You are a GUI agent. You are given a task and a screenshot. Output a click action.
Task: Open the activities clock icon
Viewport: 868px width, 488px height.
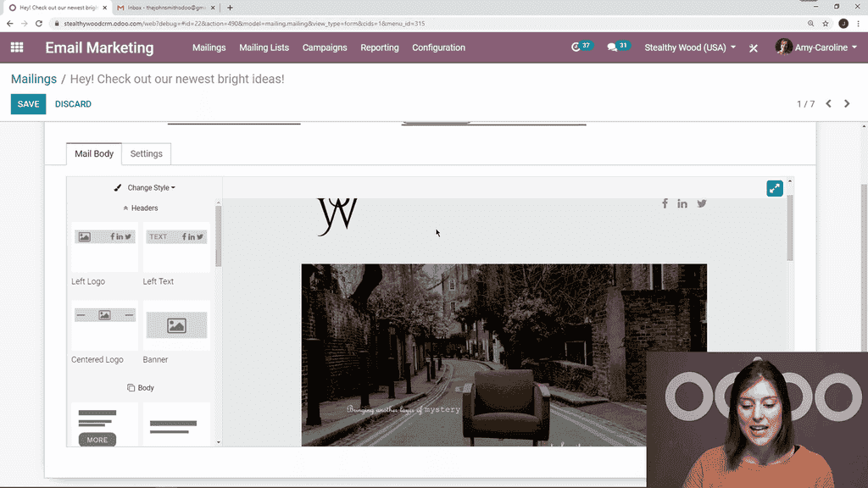click(577, 47)
